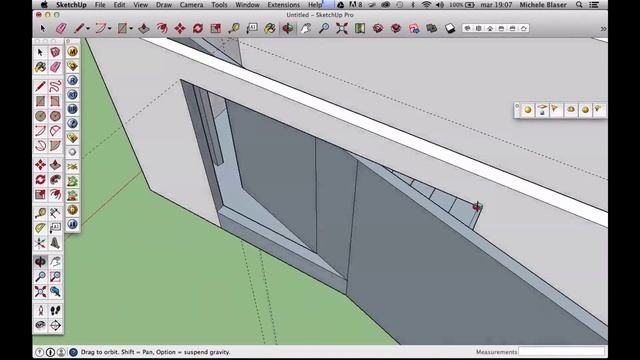Select the Protractor tool in the left palette
The height and width of the screenshot is (360, 640).
pyautogui.click(x=40, y=228)
